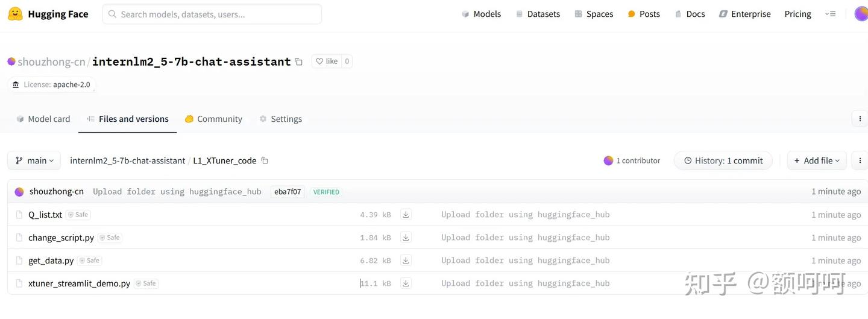Open the eba7f07 commit hash

288,192
